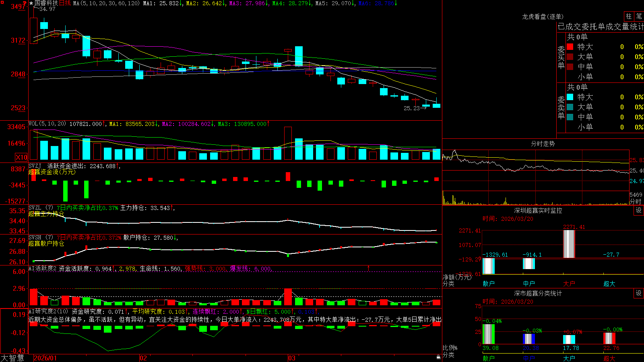This screenshot has height=362, width=644.
Task: Open 设 settings for 深圳超赢实时监控
Action: click(x=639, y=210)
